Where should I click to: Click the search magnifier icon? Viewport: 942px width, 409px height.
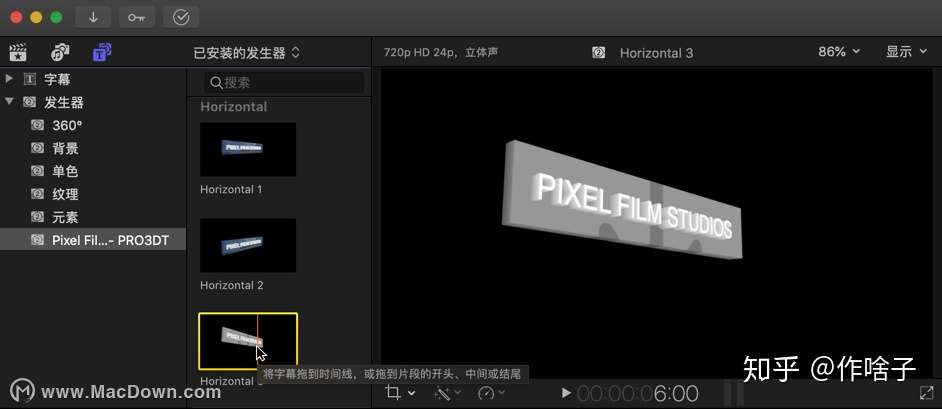pos(216,83)
